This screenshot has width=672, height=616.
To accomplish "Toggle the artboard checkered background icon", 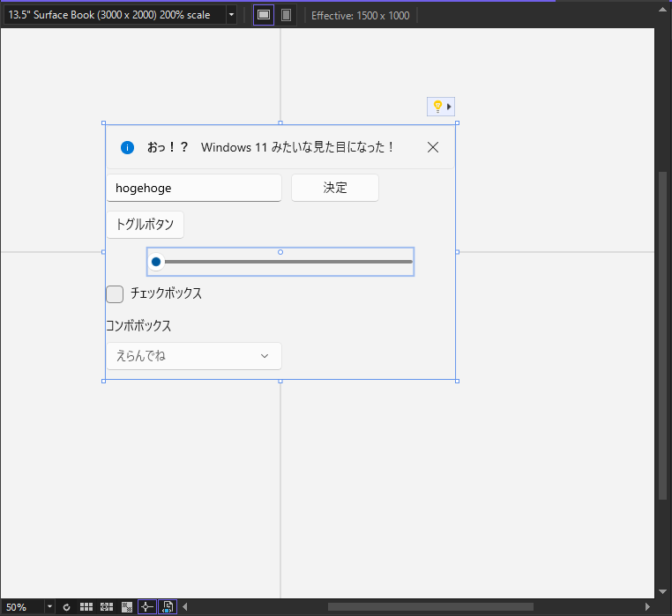I will (127, 607).
